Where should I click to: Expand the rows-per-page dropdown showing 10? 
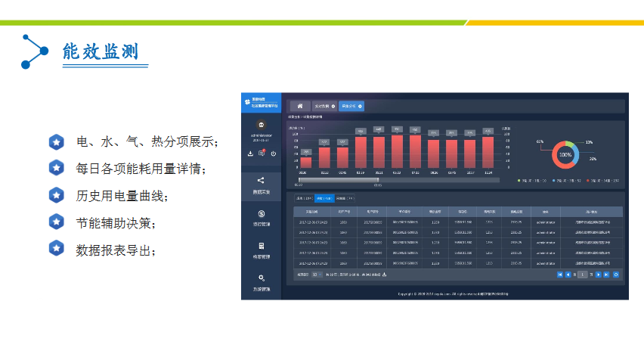[317, 275]
